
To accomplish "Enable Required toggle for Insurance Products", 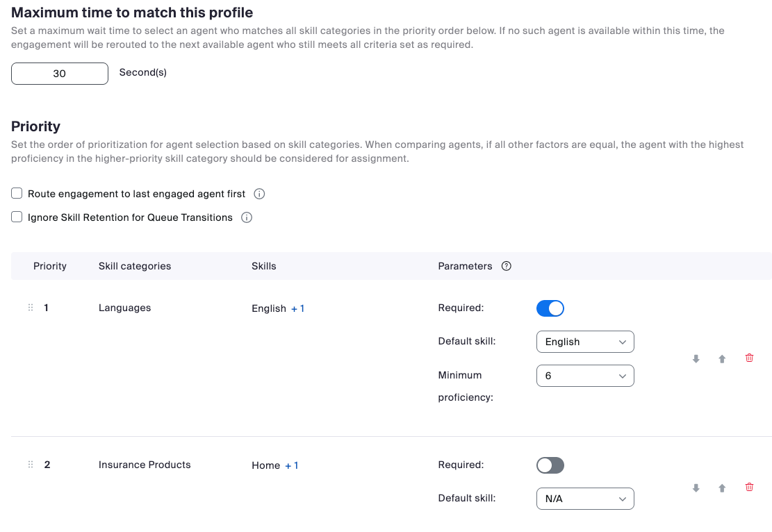I will [550, 465].
